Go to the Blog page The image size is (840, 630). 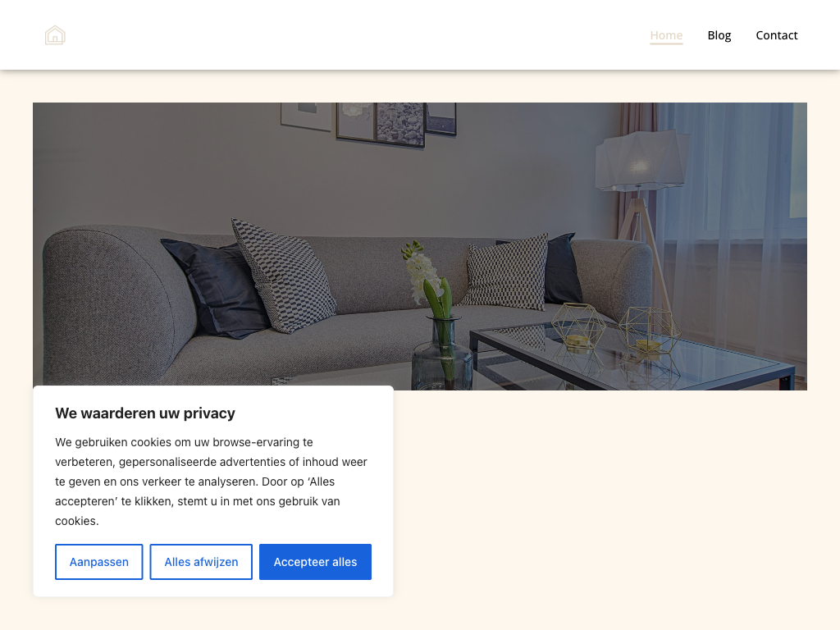coord(719,35)
